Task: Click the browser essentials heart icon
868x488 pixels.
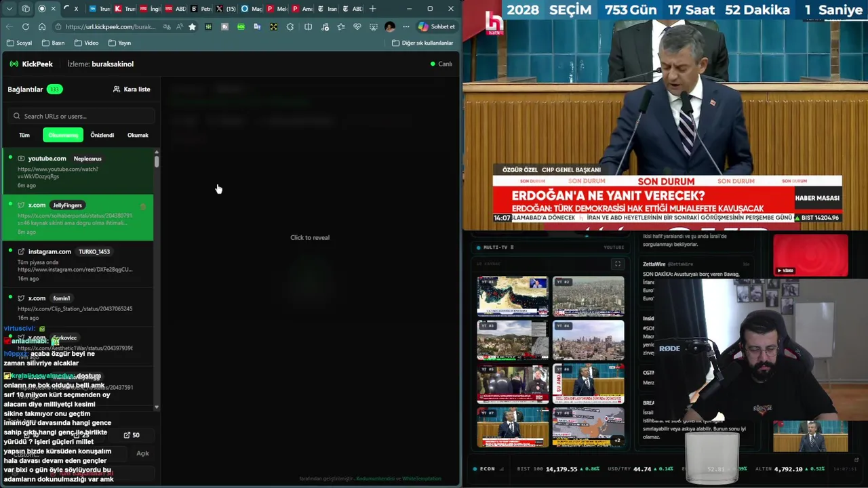Action: (x=357, y=26)
